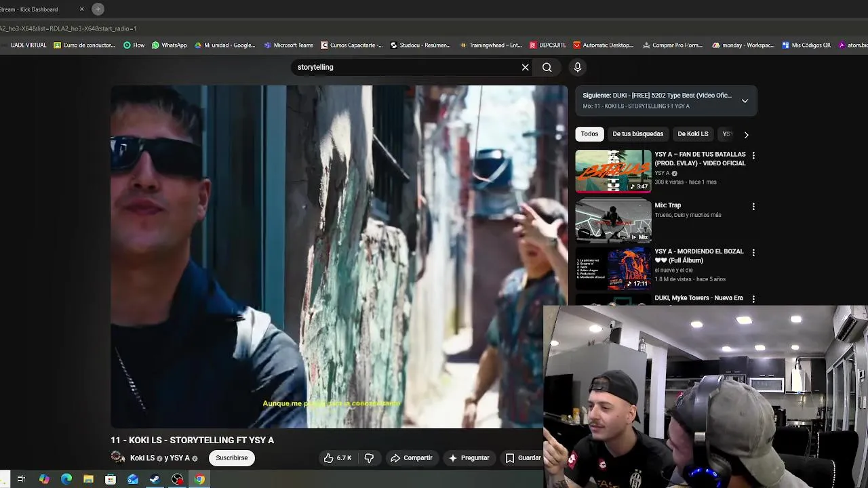This screenshot has height=488, width=868.
Task: Open File Explorer from the taskbar
Action: [x=88, y=479]
